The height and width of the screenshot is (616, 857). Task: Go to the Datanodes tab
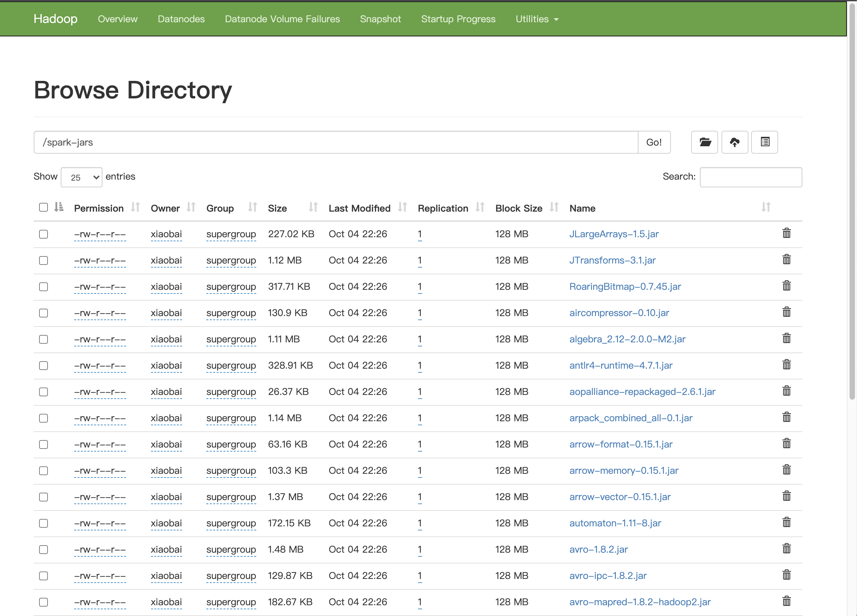pyautogui.click(x=181, y=19)
